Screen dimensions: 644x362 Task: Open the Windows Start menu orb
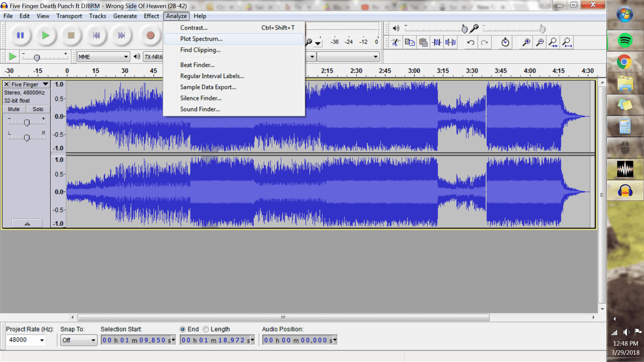pos(625,14)
